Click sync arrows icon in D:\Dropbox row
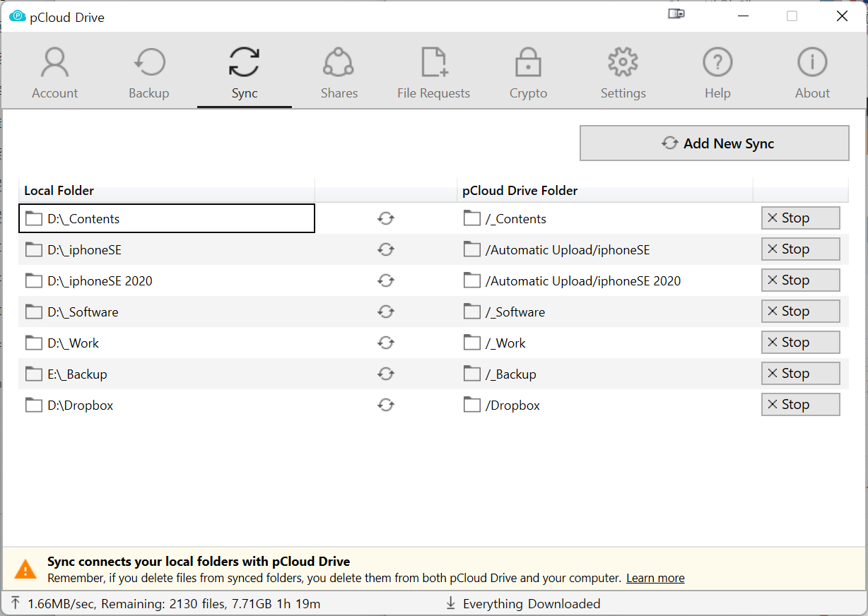Viewport: 868px width, 616px height. click(x=385, y=405)
